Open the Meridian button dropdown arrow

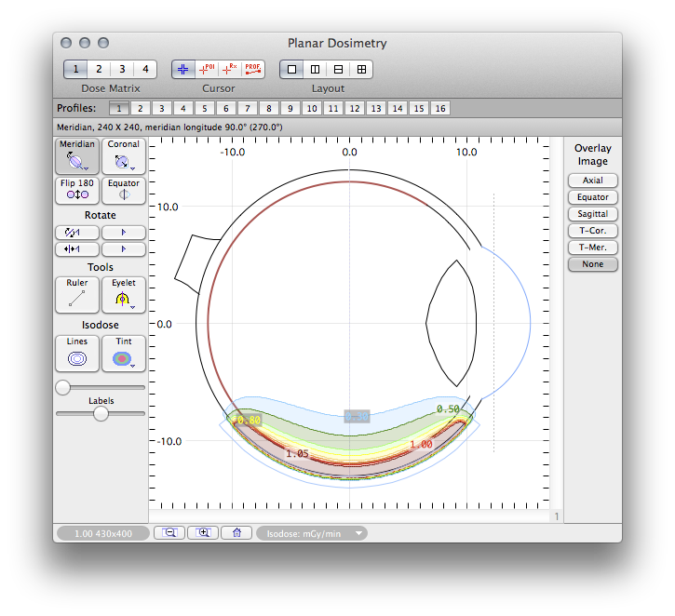tap(86, 168)
